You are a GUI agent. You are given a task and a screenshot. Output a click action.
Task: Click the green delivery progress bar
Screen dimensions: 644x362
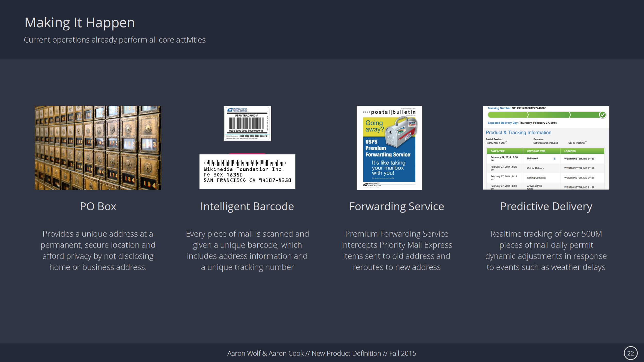[x=547, y=115]
